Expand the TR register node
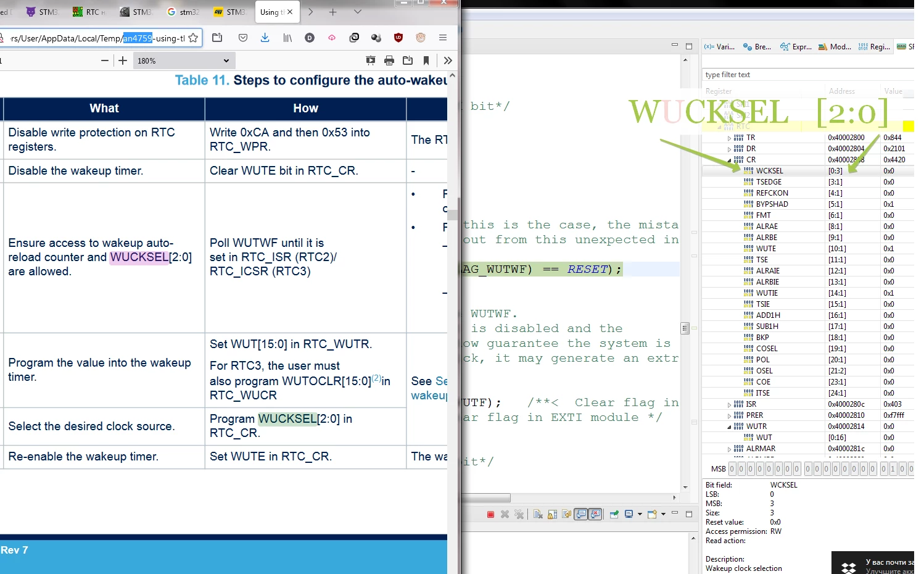The height and width of the screenshot is (574, 924). (x=730, y=138)
